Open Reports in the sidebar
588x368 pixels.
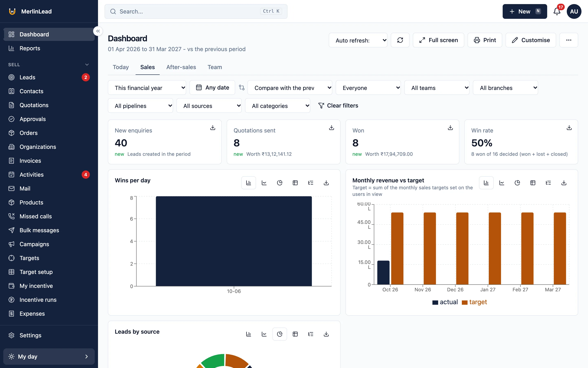click(49, 48)
